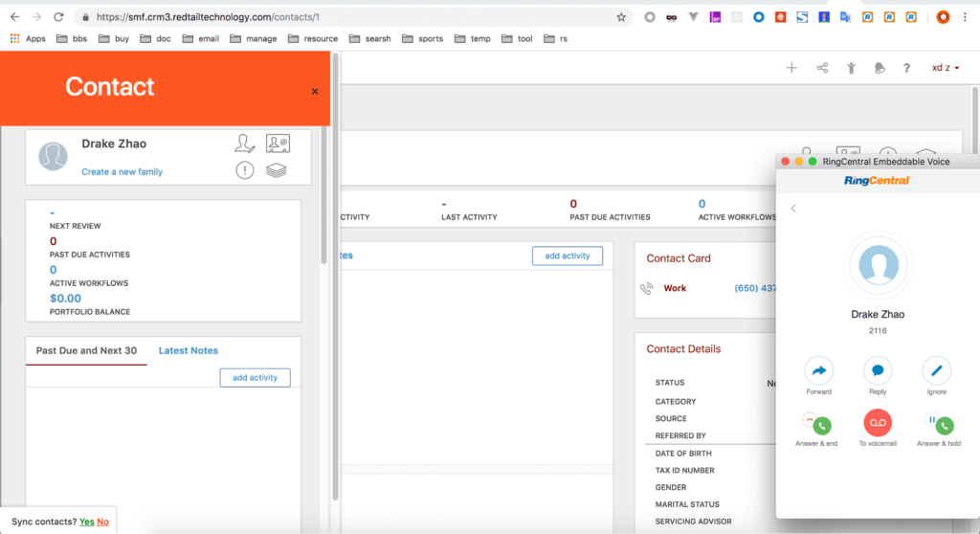This screenshot has width=980, height=534.
Task: Select the Past Due and Next 30 tab
Action: (x=86, y=350)
